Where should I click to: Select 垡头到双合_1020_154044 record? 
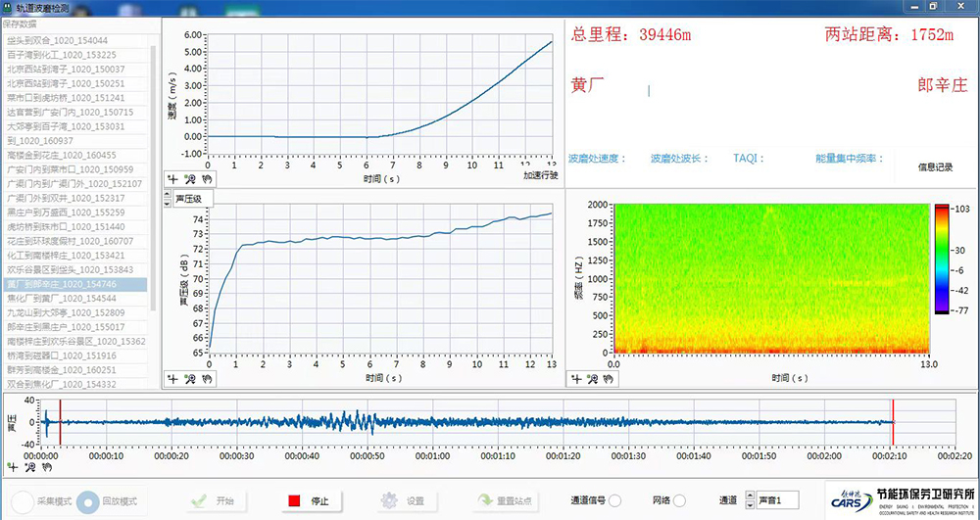click(x=74, y=40)
